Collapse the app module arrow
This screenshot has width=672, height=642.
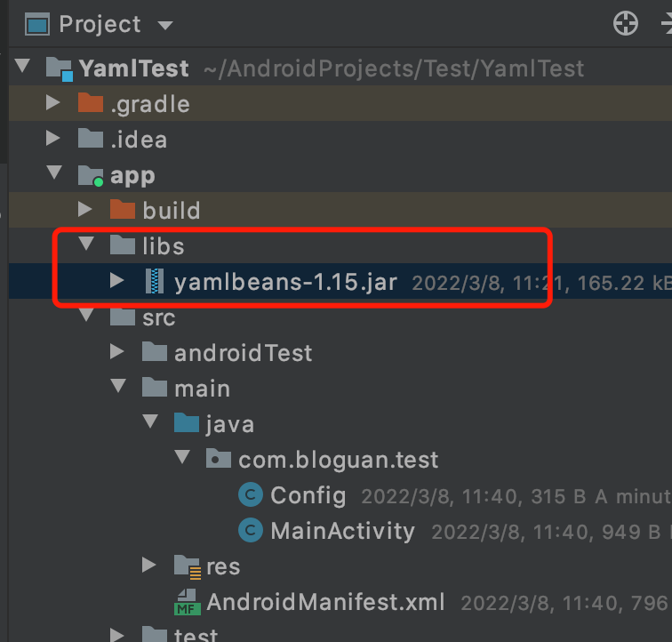click(55, 174)
